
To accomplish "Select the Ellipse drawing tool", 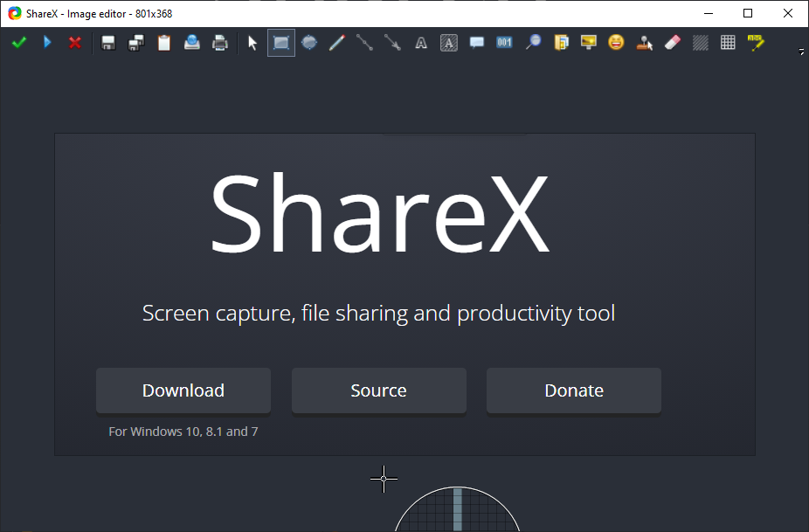I will point(308,42).
